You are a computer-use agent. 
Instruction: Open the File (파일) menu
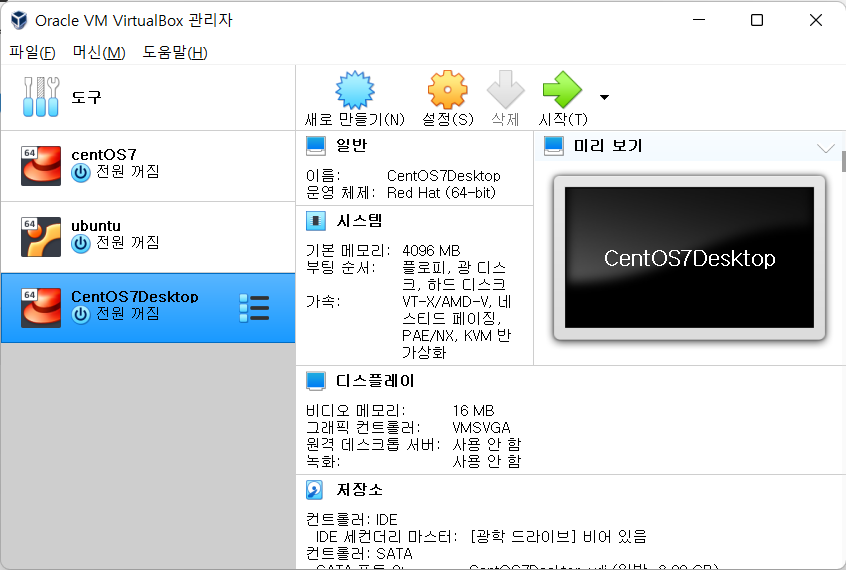point(32,52)
